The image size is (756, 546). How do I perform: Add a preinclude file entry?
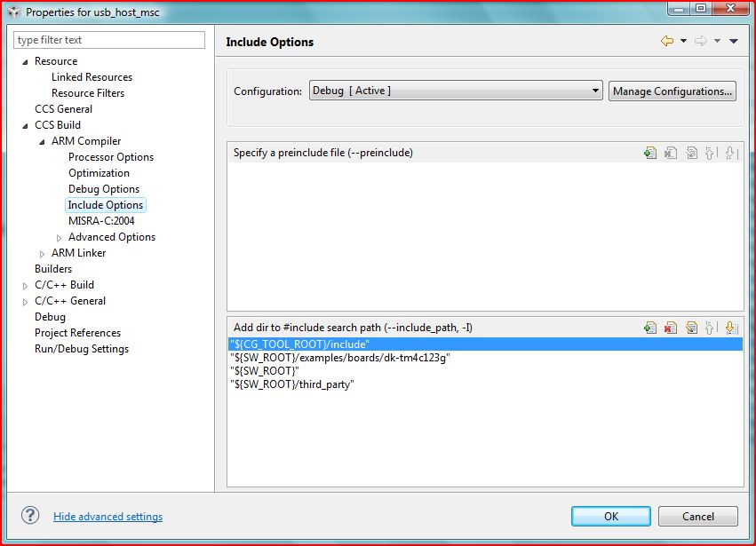point(650,153)
